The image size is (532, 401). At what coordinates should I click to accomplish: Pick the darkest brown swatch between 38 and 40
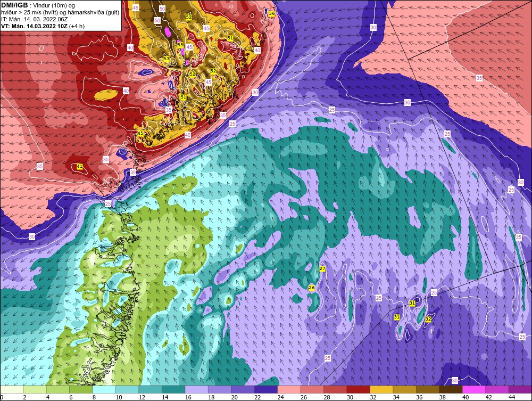[450, 389]
